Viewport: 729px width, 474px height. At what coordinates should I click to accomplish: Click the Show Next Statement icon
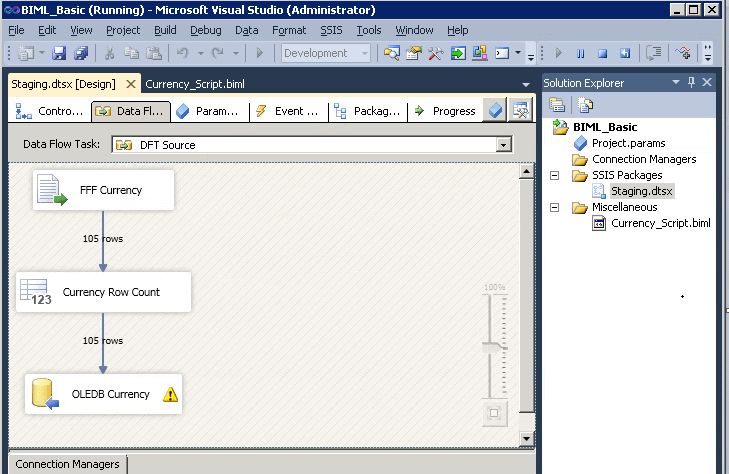pos(654,53)
